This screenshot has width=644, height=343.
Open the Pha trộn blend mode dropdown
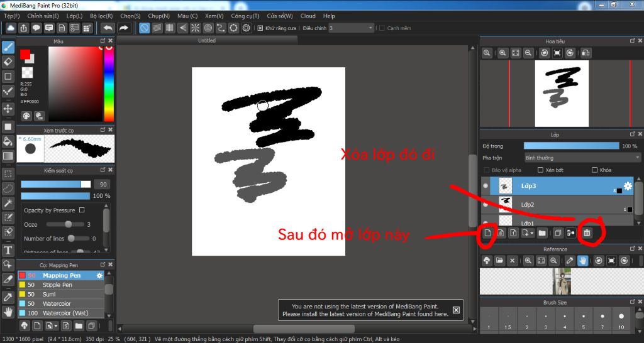[x=582, y=158]
